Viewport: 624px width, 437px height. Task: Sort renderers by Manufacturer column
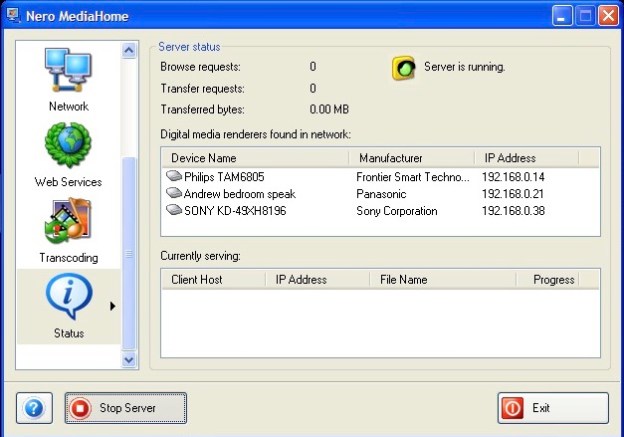411,158
